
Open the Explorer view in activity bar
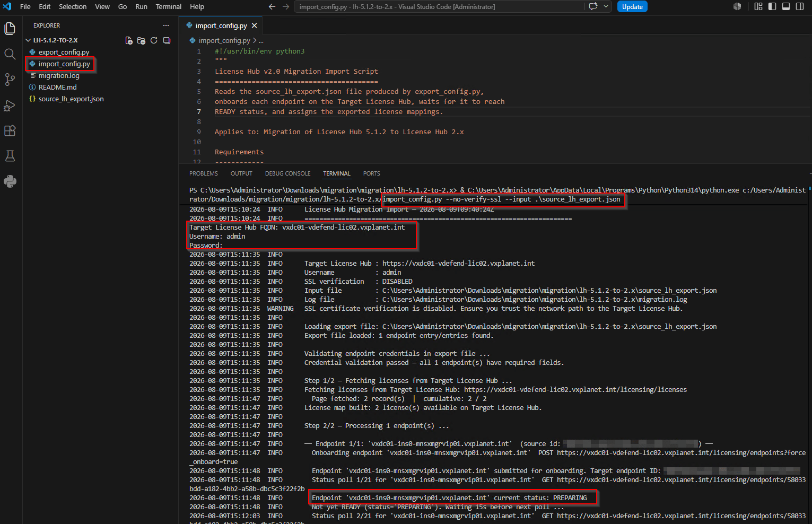click(10, 28)
